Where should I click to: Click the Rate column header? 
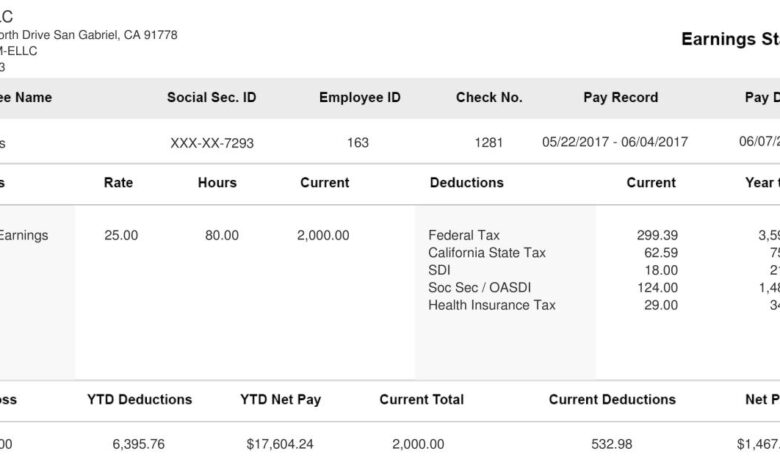pos(118,183)
